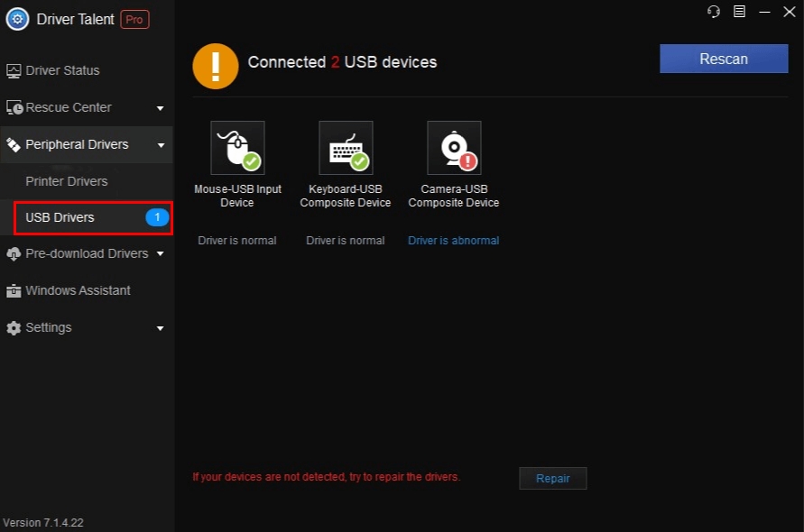Select the Mouse-USB Input Device icon
This screenshot has height=532, width=804.
click(x=237, y=147)
